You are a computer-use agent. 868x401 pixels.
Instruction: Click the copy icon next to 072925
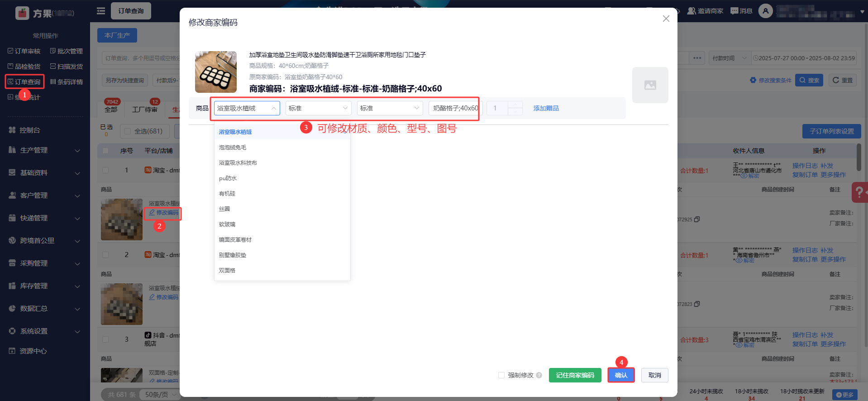pyautogui.click(x=697, y=220)
